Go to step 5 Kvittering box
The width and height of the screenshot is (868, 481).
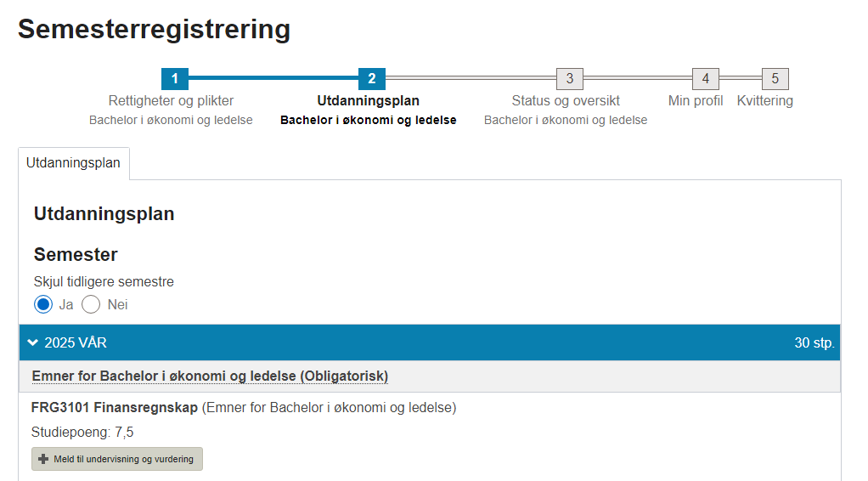[x=775, y=79]
